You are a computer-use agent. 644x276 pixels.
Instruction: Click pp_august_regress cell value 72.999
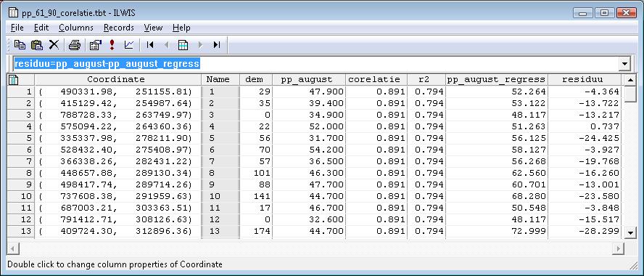pyautogui.click(x=496, y=231)
